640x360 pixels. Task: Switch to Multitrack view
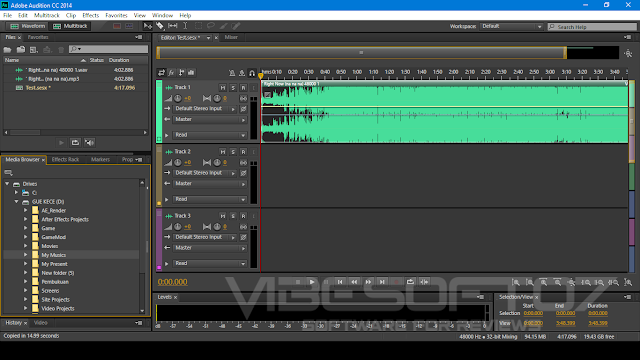(x=70, y=26)
